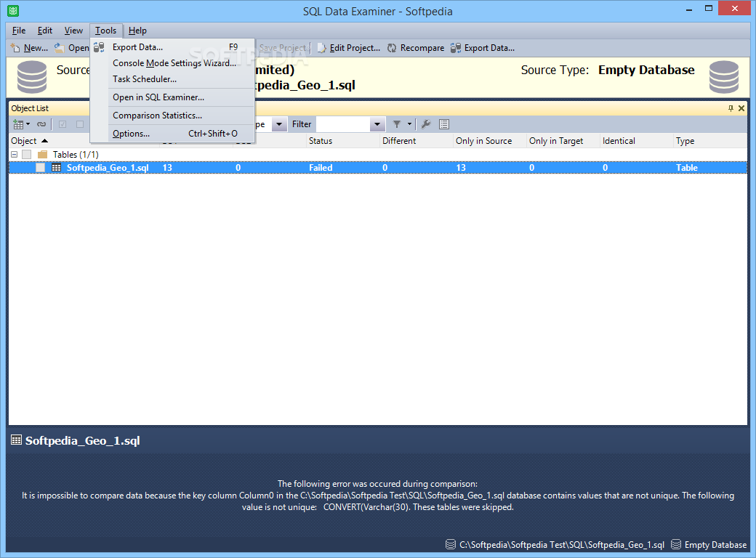Sort by Object column header
Screen dimensions: 756x558
[29, 141]
